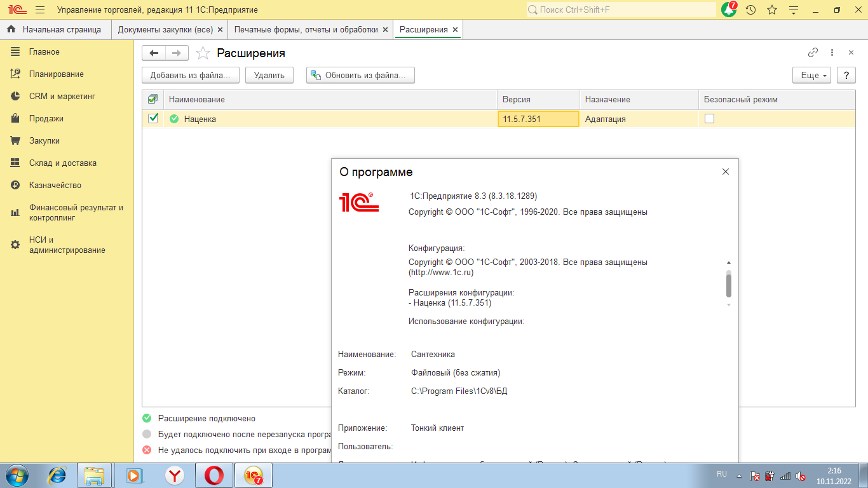Click the Безопасный режим column header

pos(777,99)
